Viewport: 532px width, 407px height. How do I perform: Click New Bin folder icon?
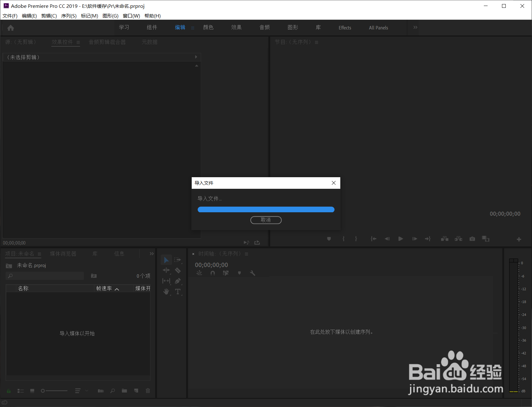124,391
